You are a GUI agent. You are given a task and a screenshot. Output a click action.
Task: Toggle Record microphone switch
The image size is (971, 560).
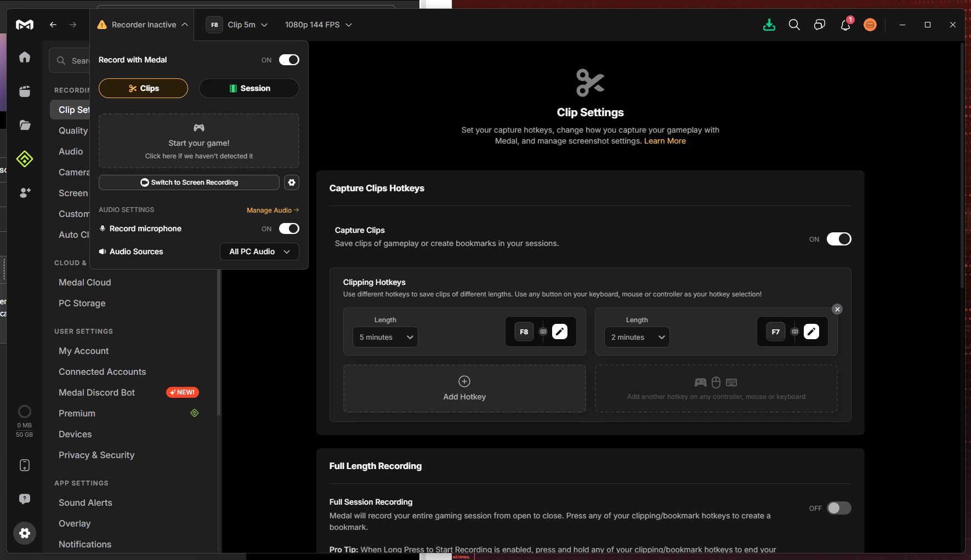(289, 228)
